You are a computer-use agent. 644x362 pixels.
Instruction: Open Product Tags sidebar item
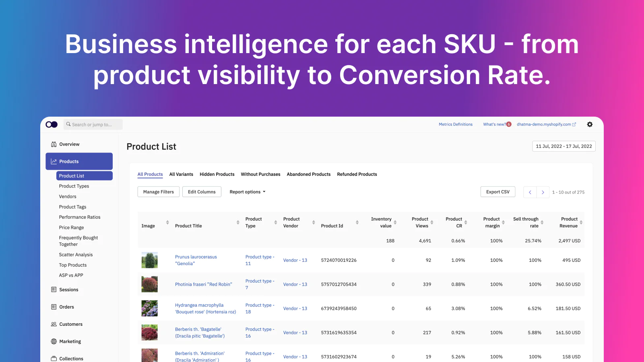72,207
